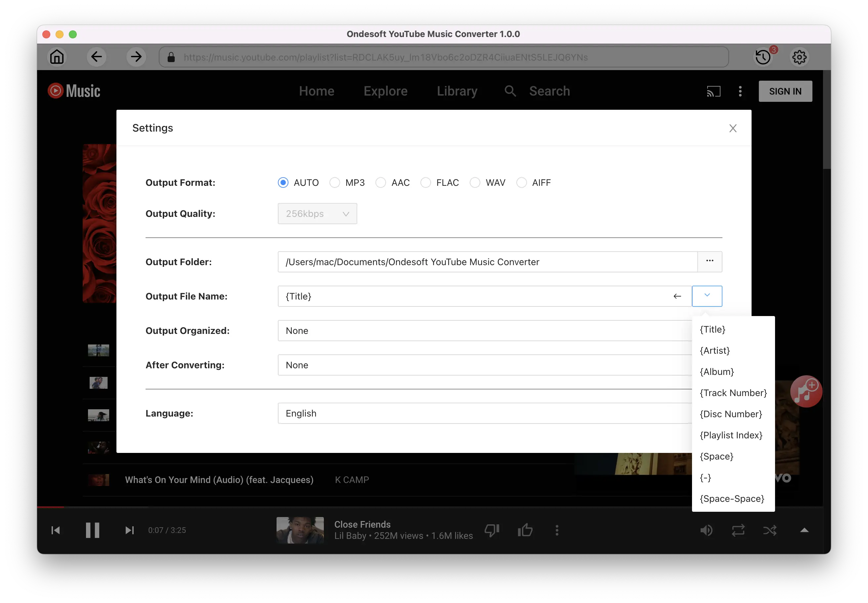The height and width of the screenshot is (603, 868).
Task: Insert the {Artist} filename token
Action: tap(715, 350)
